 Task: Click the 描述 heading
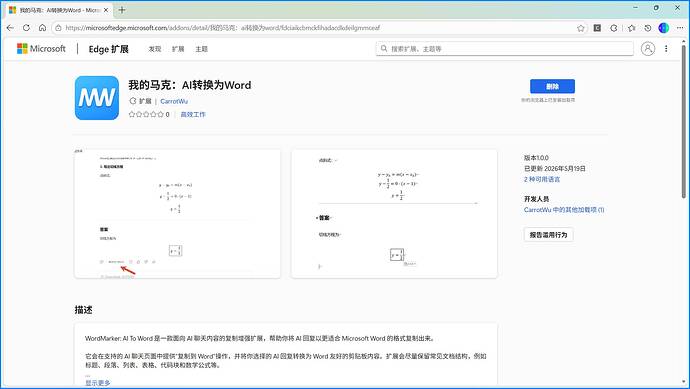pyautogui.click(x=84, y=310)
